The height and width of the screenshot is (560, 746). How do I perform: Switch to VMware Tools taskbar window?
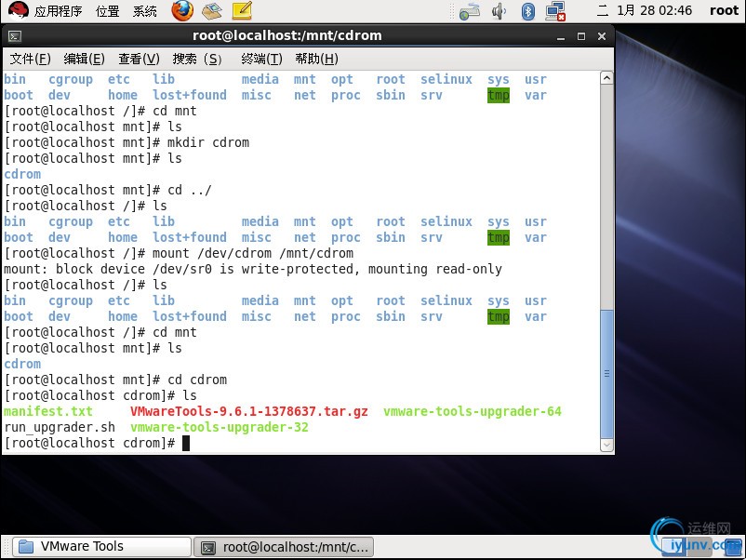pos(101,547)
